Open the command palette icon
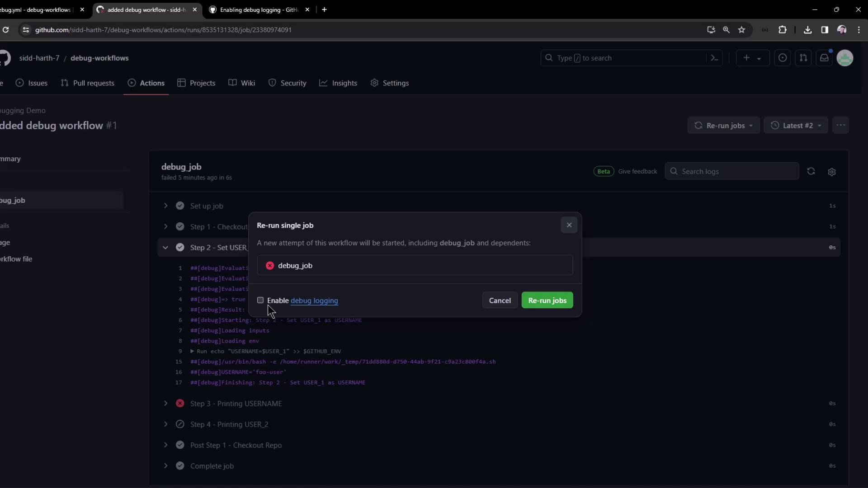This screenshot has height=488, width=868. 714,58
